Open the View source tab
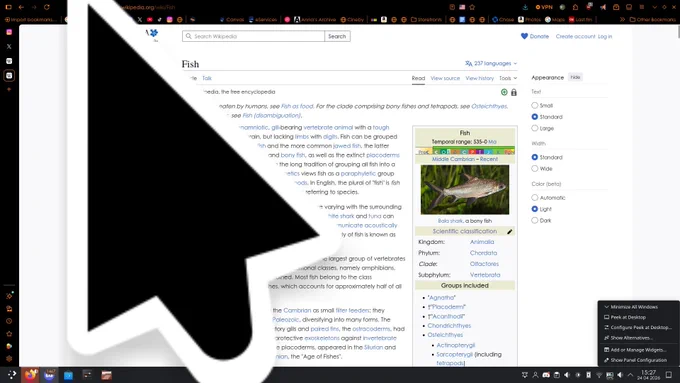This screenshot has width=680, height=383. (x=445, y=78)
